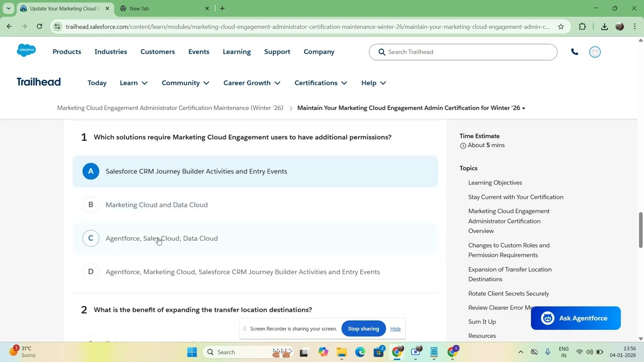Expand the Certifications dropdown menu
This screenshot has width=644, height=362.
tap(321, 83)
